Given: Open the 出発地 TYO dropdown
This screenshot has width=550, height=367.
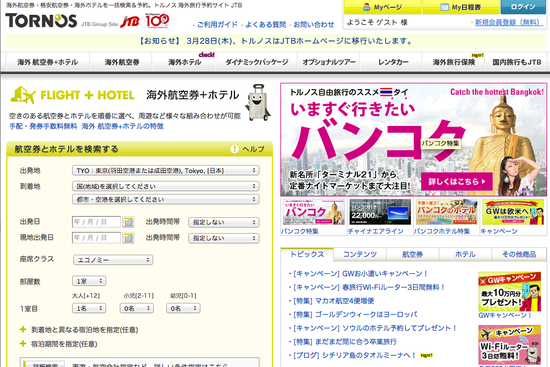Looking at the screenshot, I should 166,171.
